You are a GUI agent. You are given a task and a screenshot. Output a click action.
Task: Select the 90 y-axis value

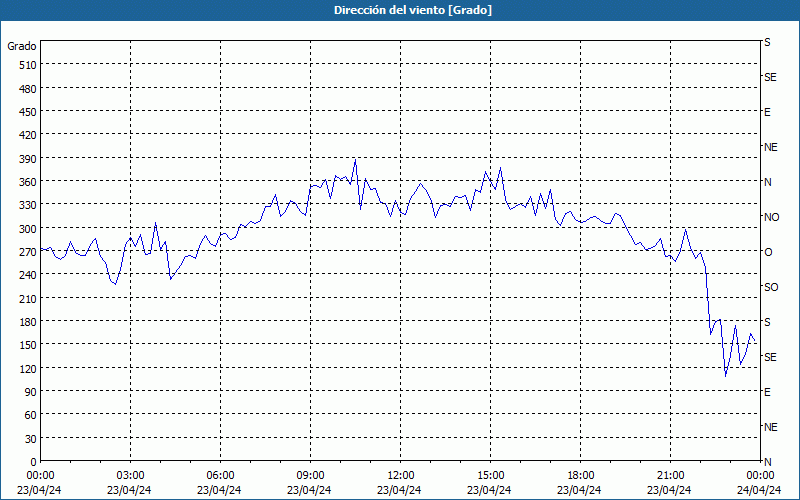(x=31, y=392)
